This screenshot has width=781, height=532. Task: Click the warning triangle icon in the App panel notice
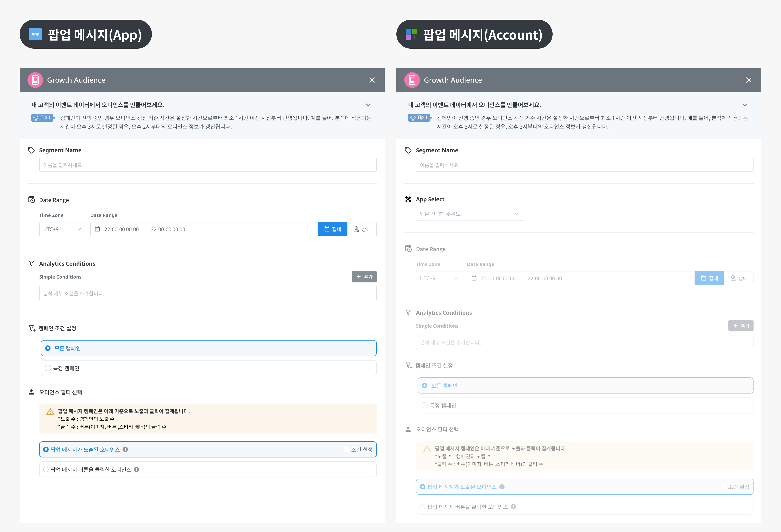click(x=50, y=411)
